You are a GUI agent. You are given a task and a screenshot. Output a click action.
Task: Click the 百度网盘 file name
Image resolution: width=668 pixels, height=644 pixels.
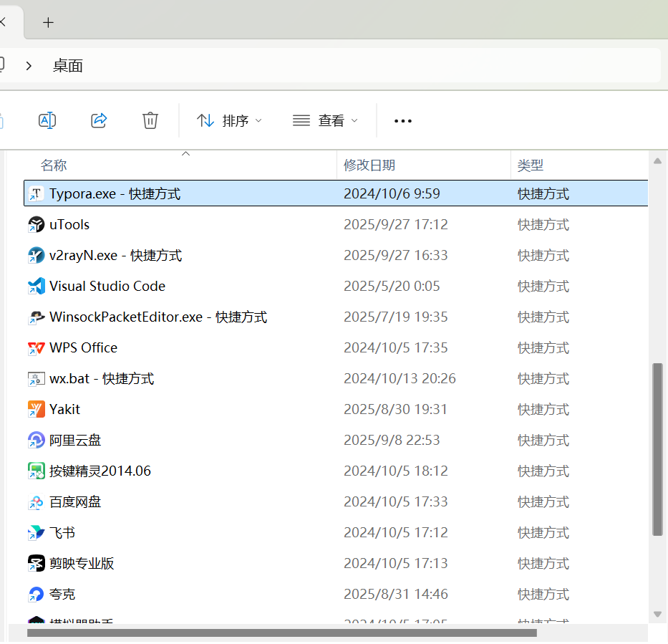click(75, 501)
